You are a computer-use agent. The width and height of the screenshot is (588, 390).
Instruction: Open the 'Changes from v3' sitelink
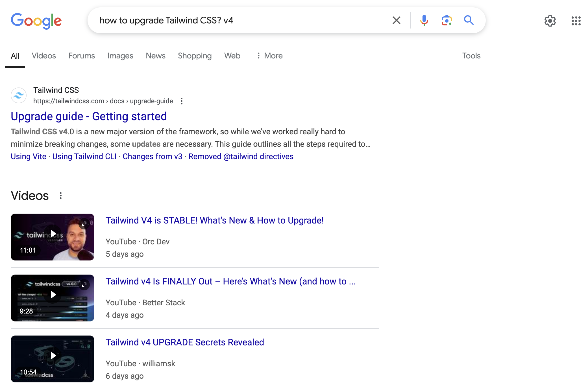coord(153,156)
